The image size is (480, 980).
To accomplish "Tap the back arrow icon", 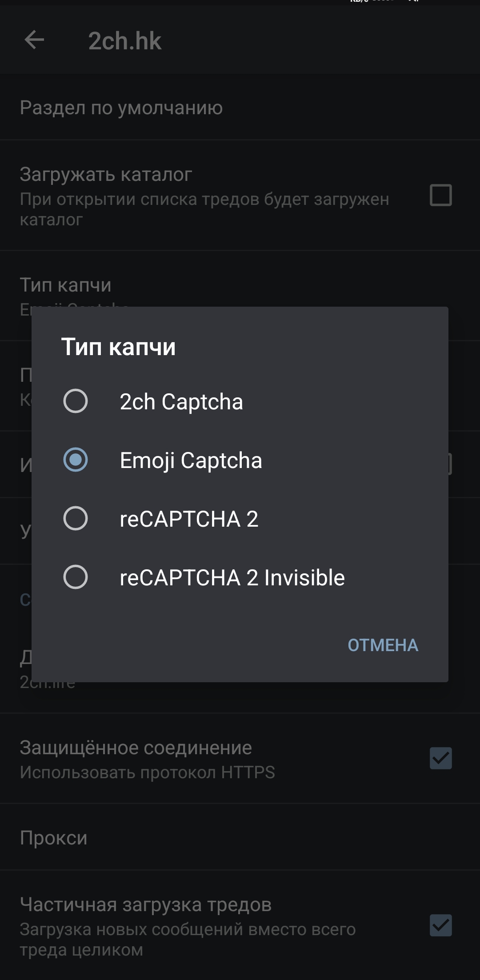I will [34, 40].
